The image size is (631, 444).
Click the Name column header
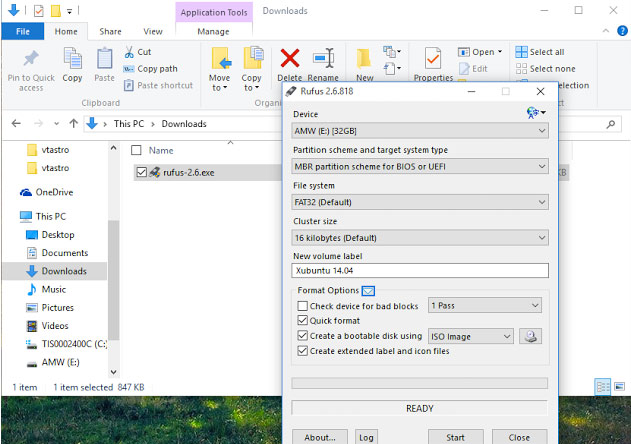click(161, 150)
